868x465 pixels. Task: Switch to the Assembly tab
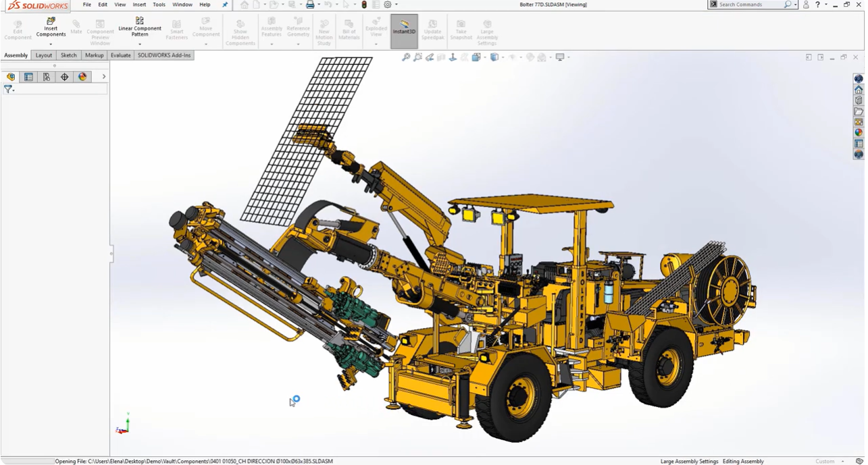(x=16, y=55)
